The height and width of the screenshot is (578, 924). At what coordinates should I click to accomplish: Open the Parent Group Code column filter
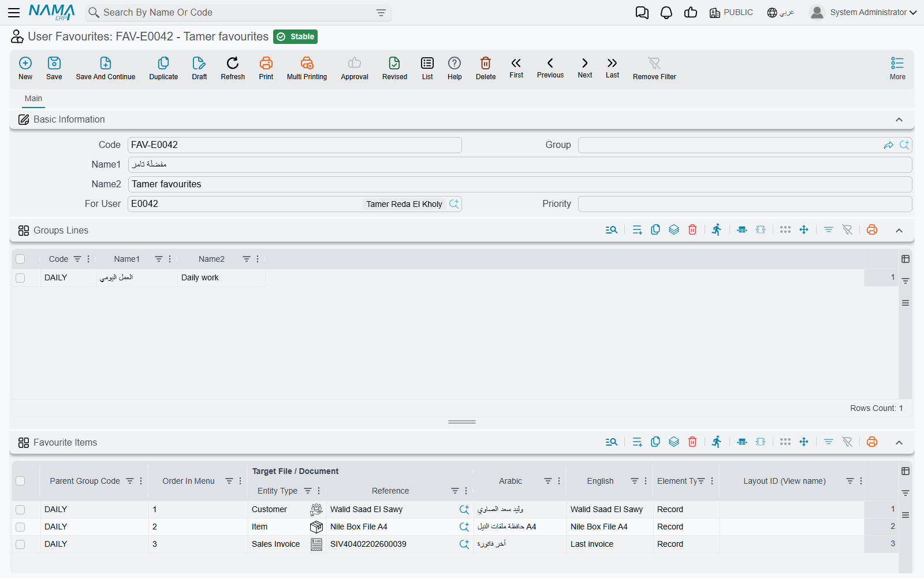click(x=130, y=481)
